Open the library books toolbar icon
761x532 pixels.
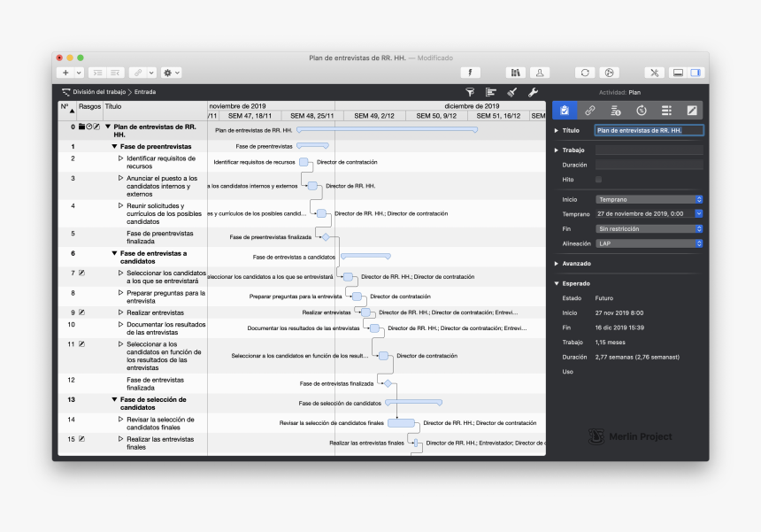(515, 73)
